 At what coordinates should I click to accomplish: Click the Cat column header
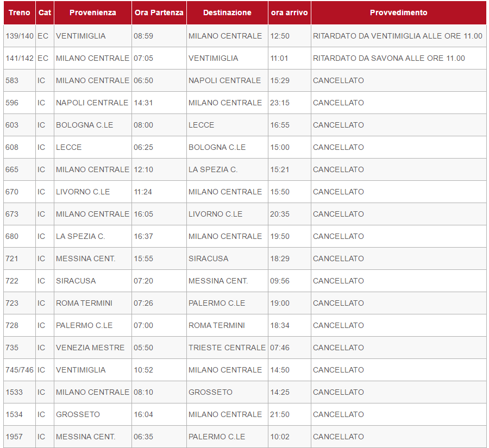[45, 12]
